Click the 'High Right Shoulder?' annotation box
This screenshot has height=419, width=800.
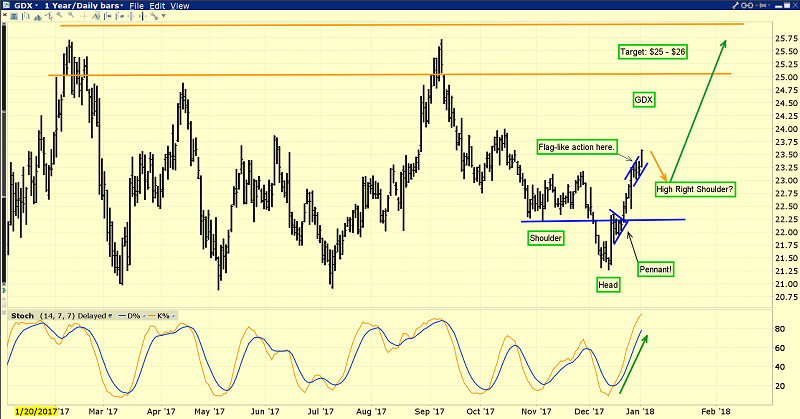click(695, 188)
